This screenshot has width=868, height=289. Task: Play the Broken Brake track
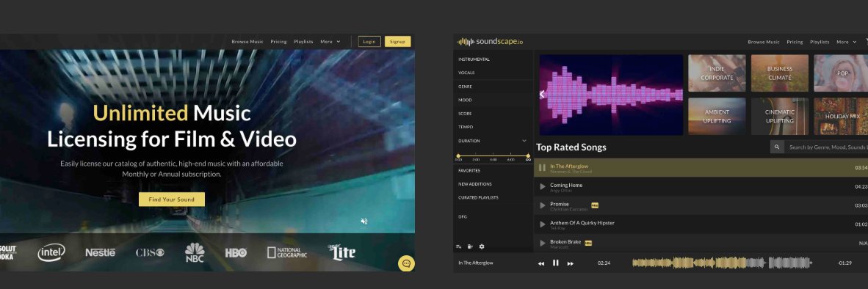coord(543,243)
